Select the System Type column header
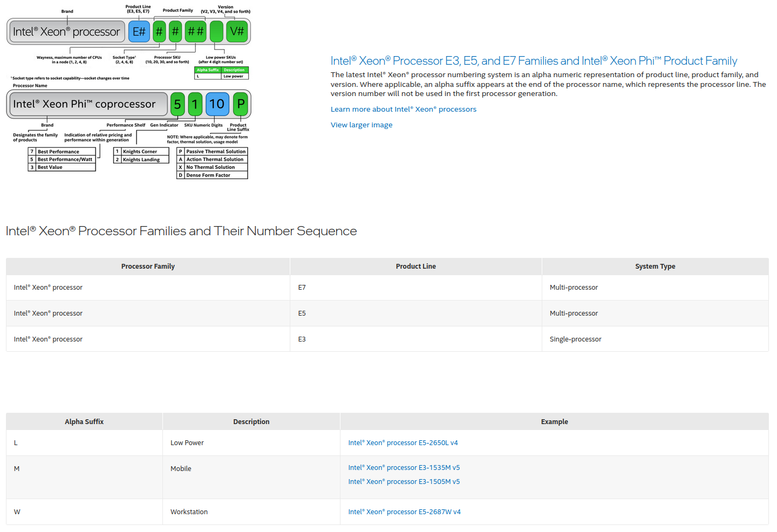The width and height of the screenshot is (777, 532). click(655, 267)
